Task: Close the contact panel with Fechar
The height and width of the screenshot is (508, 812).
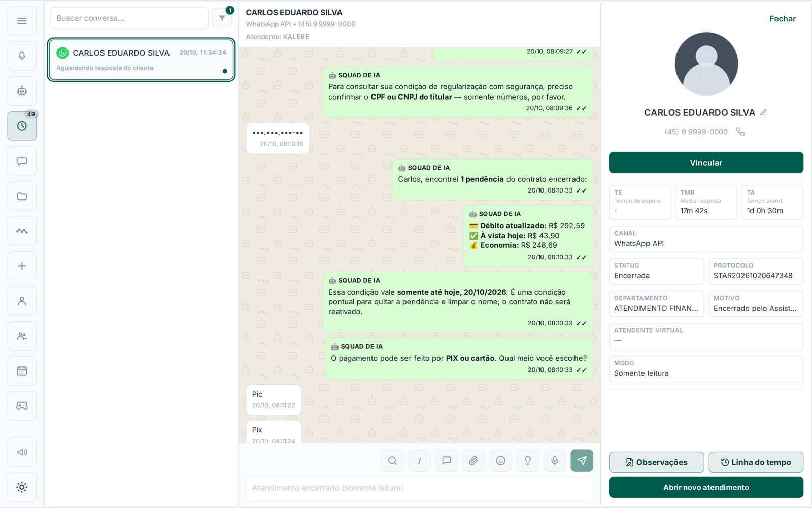Action: pos(782,19)
